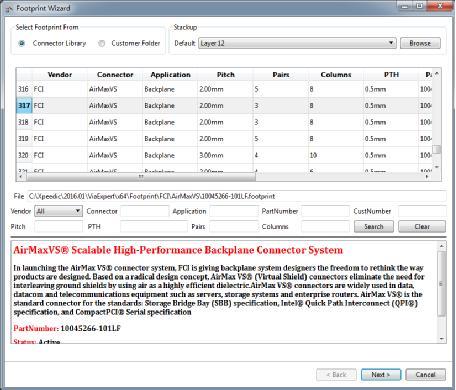Select row number 318
456x390 pixels.
click(24, 122)
